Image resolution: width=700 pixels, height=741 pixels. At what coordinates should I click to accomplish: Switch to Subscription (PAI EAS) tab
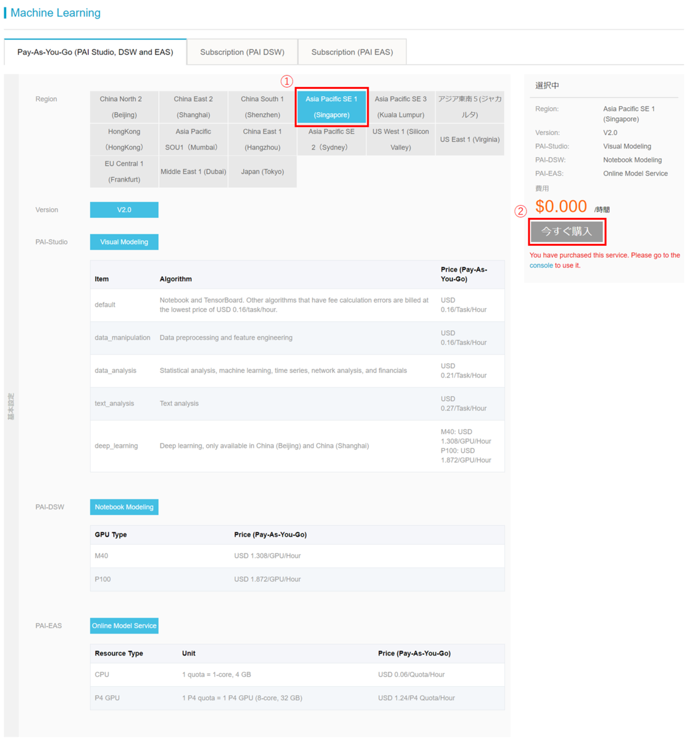coord(352,52)
